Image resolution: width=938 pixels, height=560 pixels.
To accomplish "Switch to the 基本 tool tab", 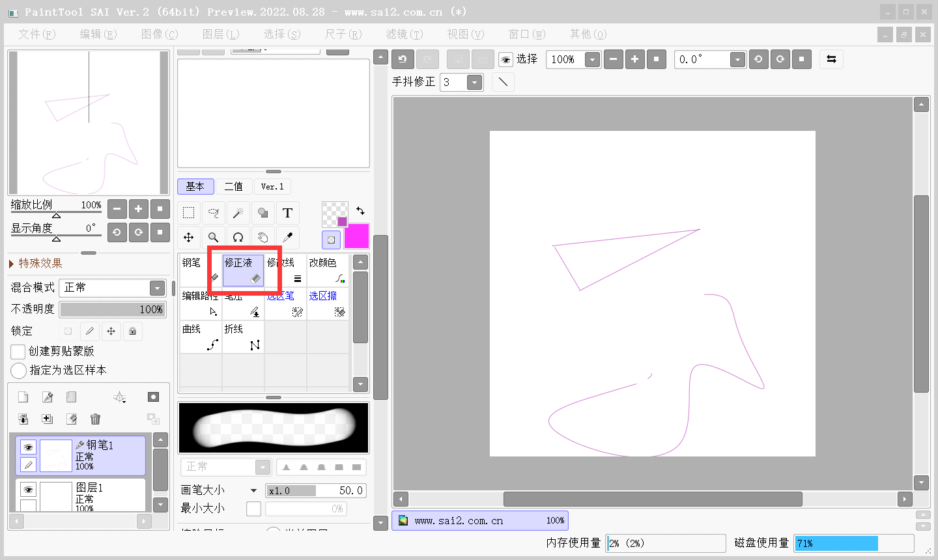I will pos(195,186).
